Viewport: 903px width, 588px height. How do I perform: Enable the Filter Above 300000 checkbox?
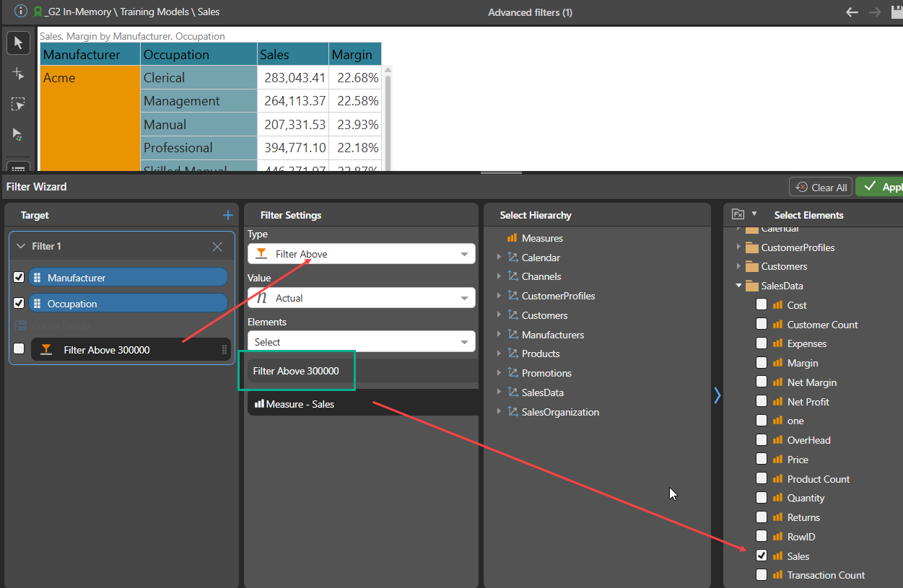click(x=19, y=348)
